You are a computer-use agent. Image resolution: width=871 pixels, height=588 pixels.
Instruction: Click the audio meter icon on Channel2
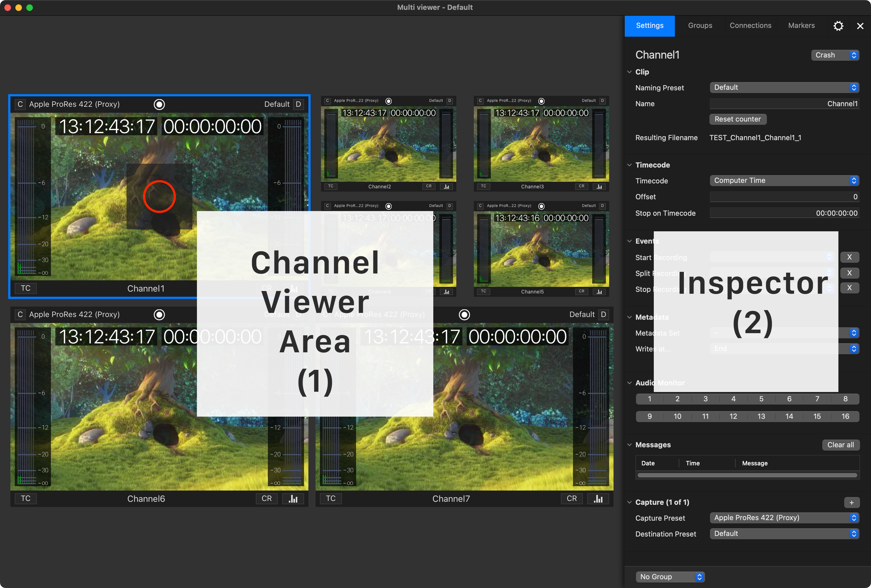point(446,186)
